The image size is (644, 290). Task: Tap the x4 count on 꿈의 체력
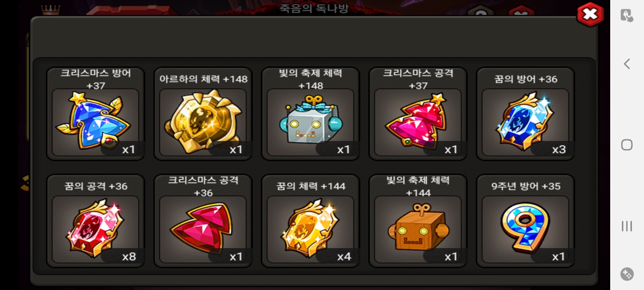[x=344, y=257]
